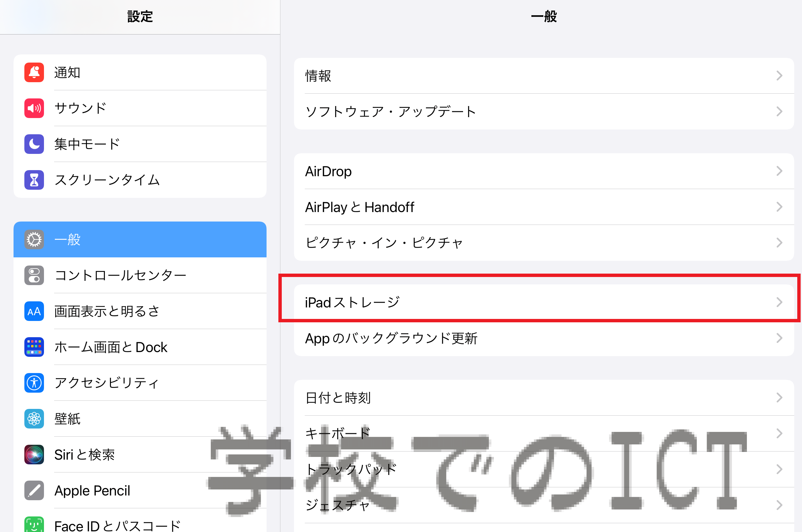Tap chevron on iPadストレージ row
The image size is (802, 532).
click(x=779, y=302)
